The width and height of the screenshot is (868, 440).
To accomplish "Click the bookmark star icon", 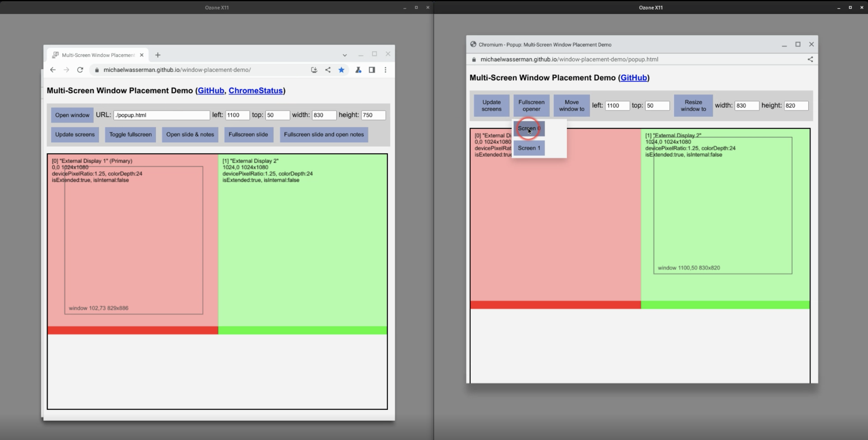I will (341, 70).
